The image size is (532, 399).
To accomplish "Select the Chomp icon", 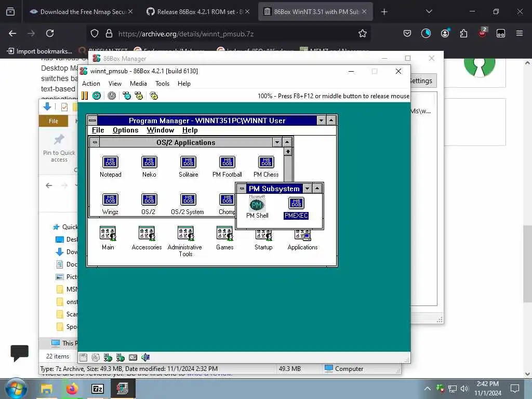I will [x=227, y=204].
